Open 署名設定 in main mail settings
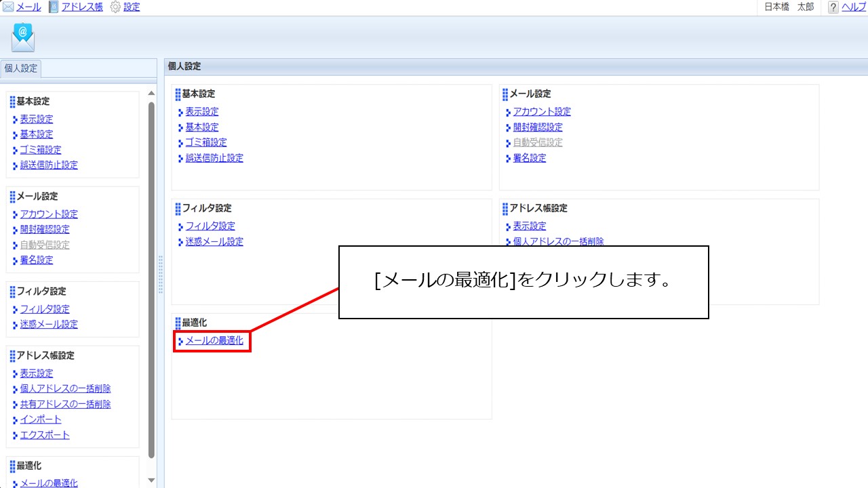The height and width of the screenshot is (488, 868). pyautogui.click(x=529, y=158)
